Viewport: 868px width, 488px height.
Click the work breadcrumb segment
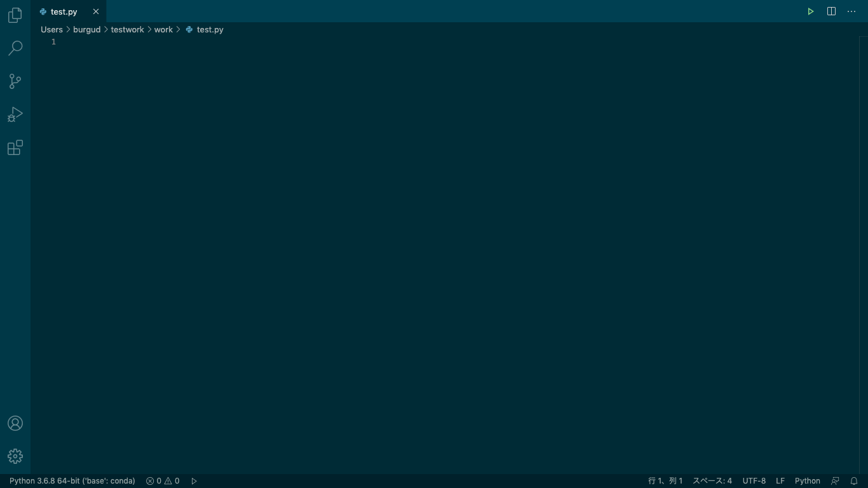pos(163,29)
